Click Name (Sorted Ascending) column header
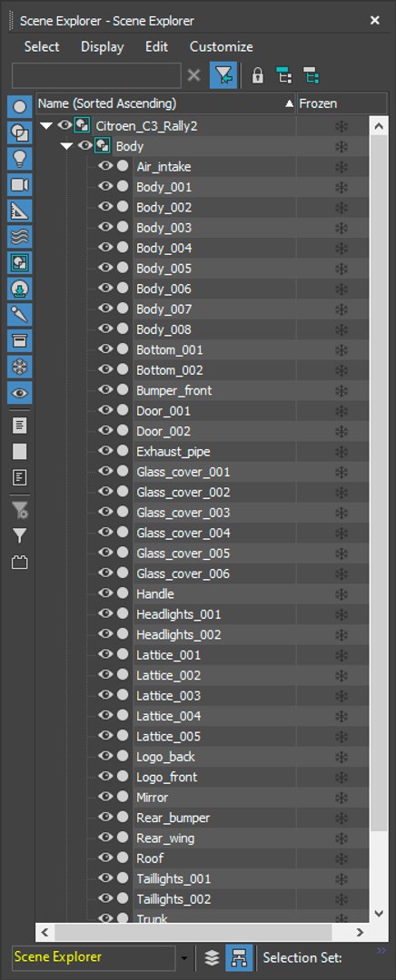This screenshot has height=980, width=396. [166, 103]
